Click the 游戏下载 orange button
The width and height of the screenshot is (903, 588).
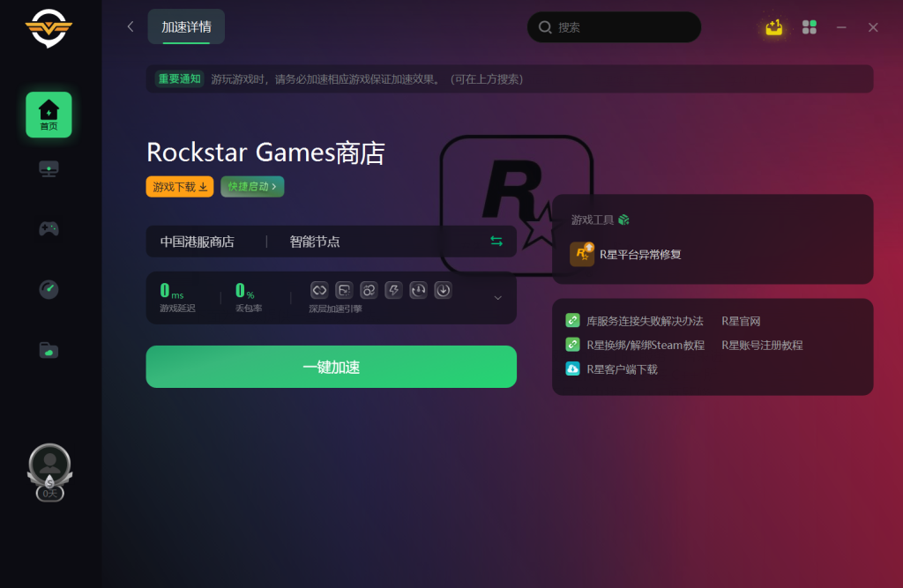[180, 187]
